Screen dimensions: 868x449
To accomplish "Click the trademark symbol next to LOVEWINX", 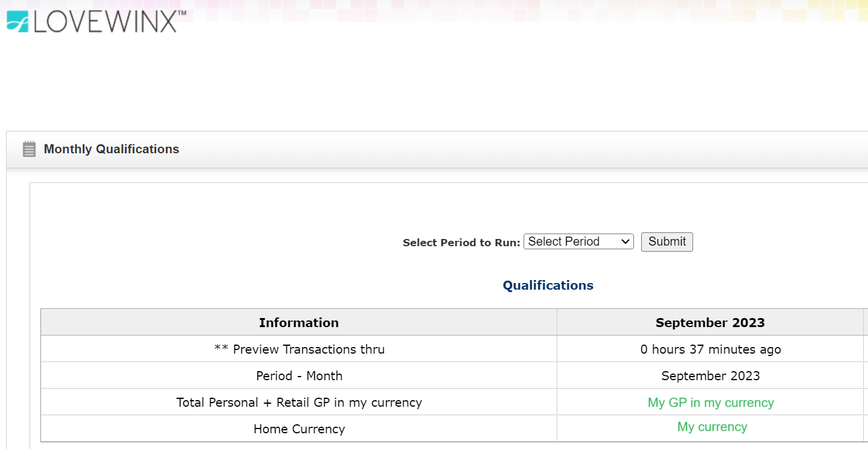I will click(x=182, y=13).
